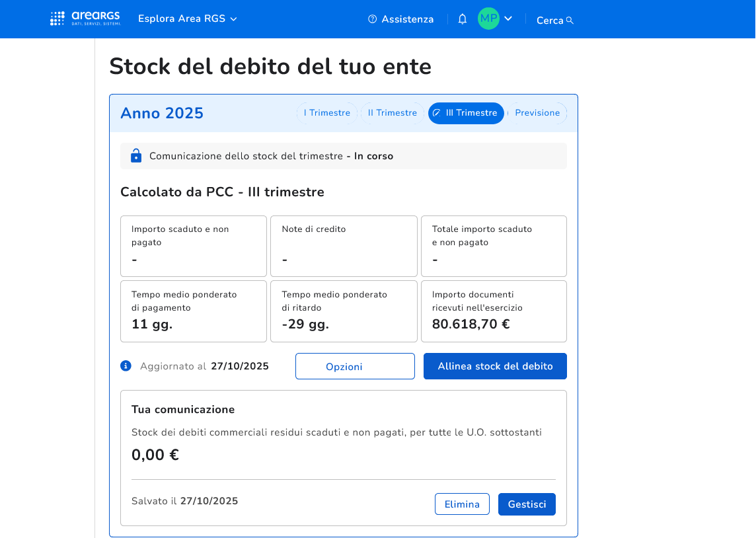756x538 pixels.
Task: Select the Importo documenti ricevuti nell'esercizio card
Action: (494, 311)
